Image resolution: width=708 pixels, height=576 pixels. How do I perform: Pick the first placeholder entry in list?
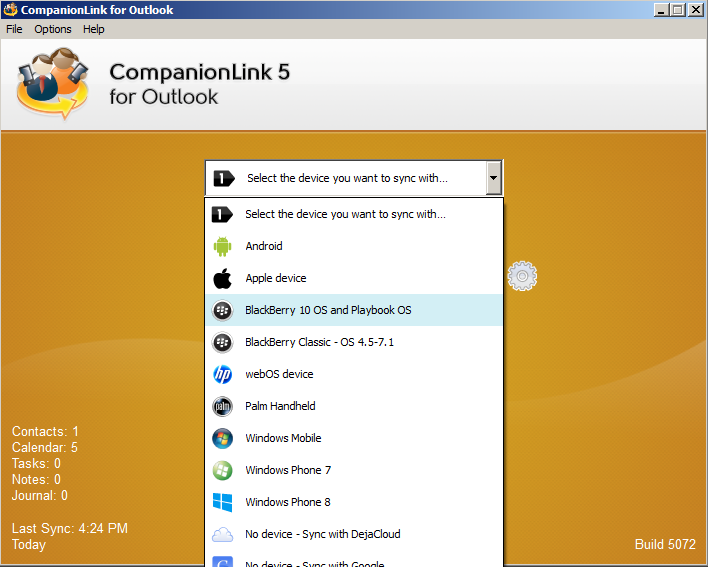pyautogui.click(x=345, y=214)
